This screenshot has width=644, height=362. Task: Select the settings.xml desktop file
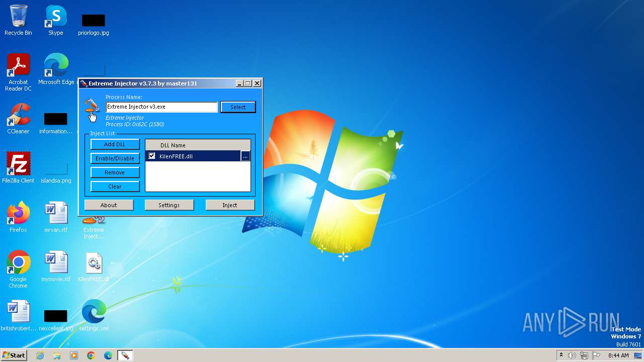pyautogui.click(x=94, y=316)
